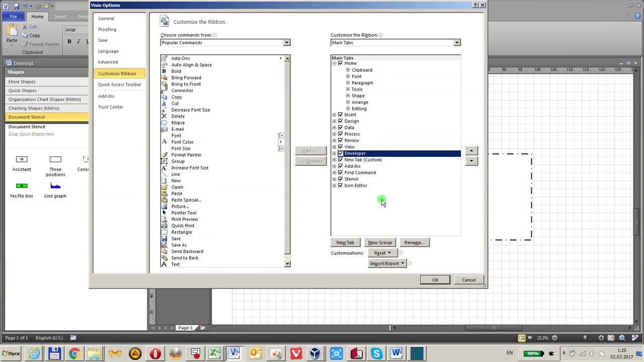Pick the Delete command icon

click(x=164, y=116)
